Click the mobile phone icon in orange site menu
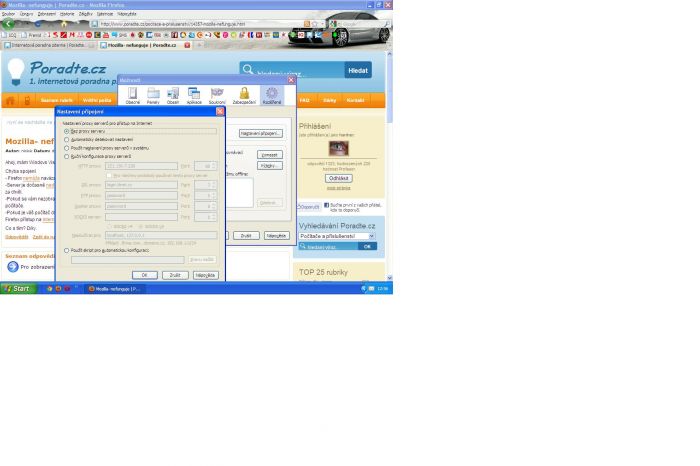 click(x=27, y=100)
